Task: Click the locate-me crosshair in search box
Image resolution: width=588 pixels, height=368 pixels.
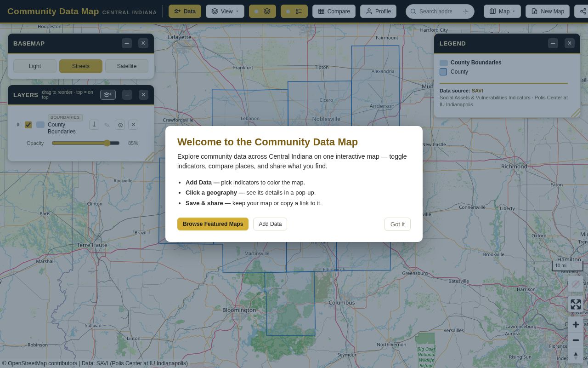Action: [466, 11]
